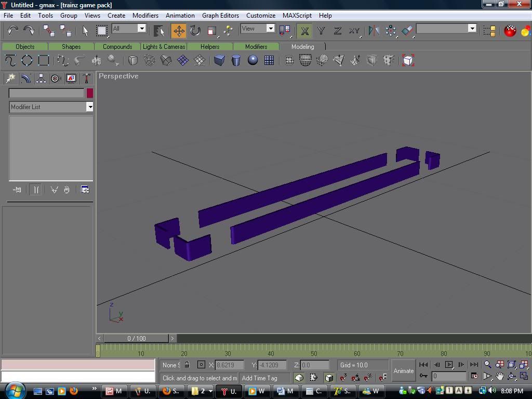Screen dimensions: 532x399
Task: Click the Mirror Selected Objects icon
Action: (374, 31)
